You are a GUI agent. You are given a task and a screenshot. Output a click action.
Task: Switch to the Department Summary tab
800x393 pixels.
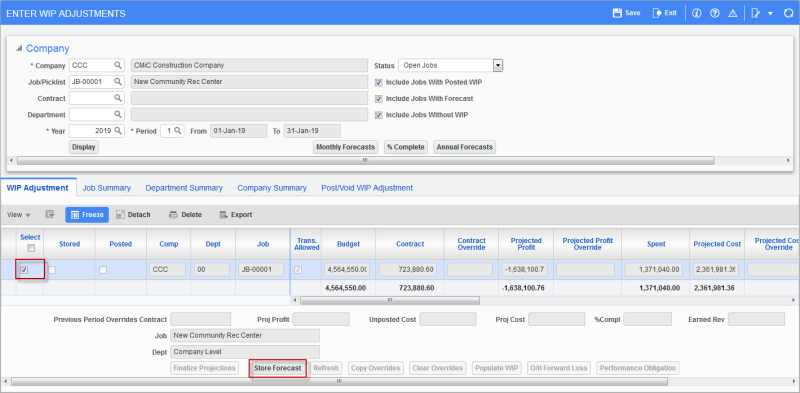coord(184,188)
